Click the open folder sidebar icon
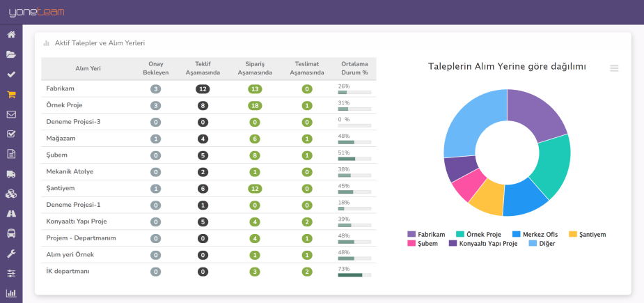Image resolution: width=644 pixels, height=303 pixels. (x=11, y=54)
